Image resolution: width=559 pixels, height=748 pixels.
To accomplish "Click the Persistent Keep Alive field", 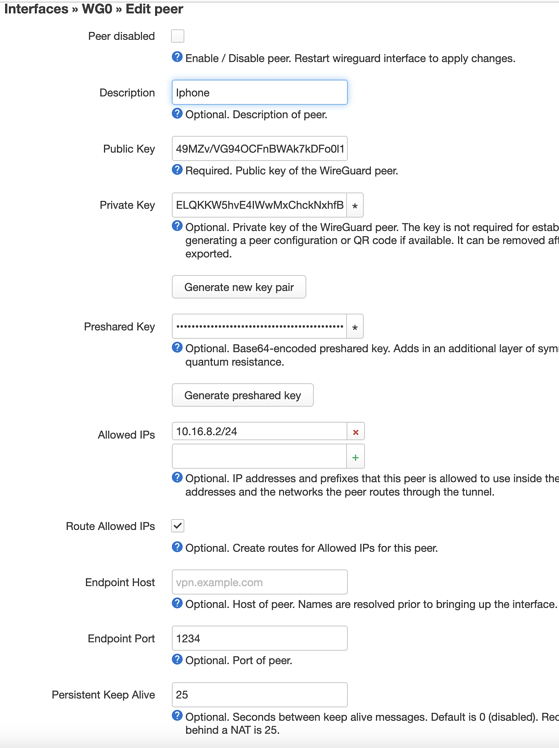I will 259,695.
